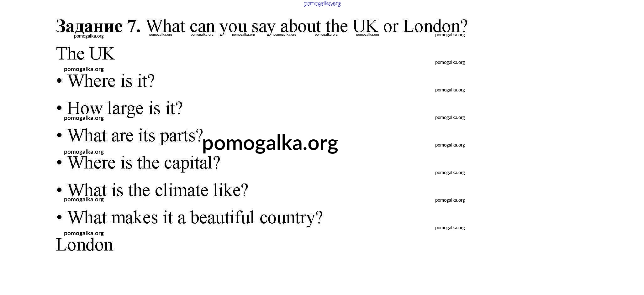Click "What makes it a beautiful country?"

pos(195,217)
